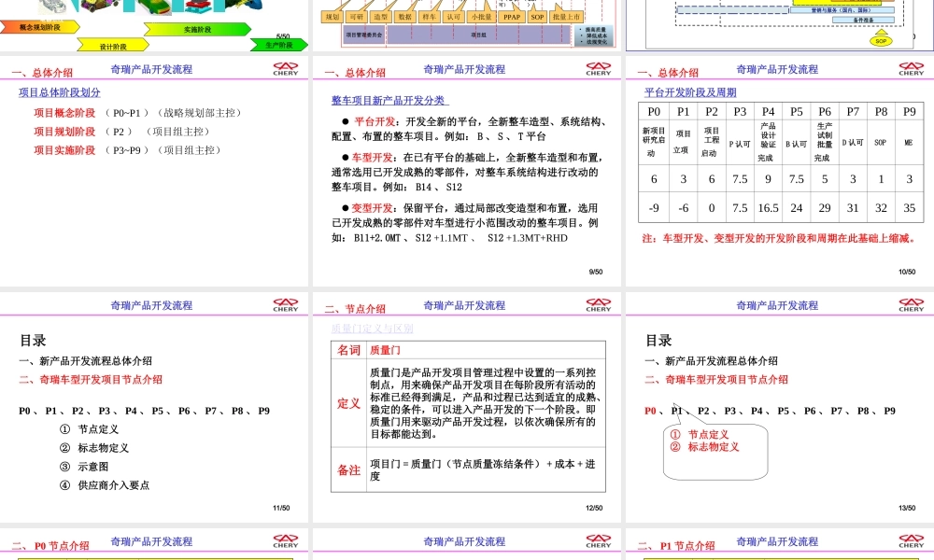Click the red 项目实施阶段 text
The image size is (934, 560).
(64, 150)
